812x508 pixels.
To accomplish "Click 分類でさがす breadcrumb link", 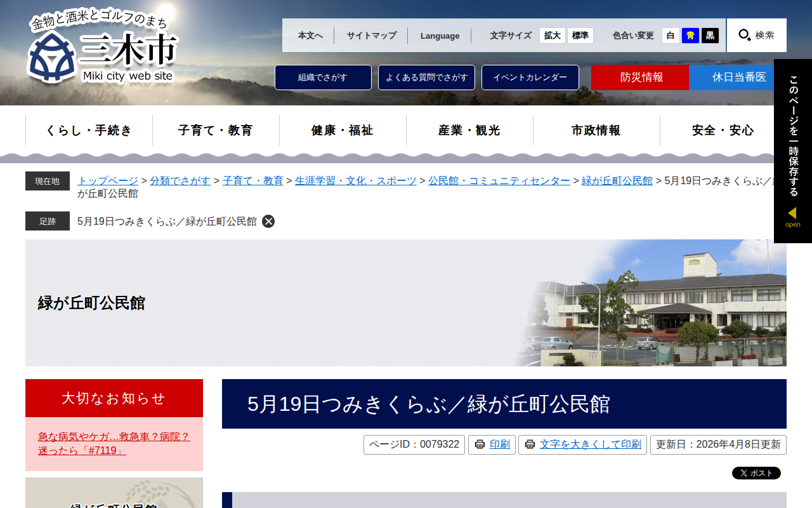I will click(x=180, y=180).
